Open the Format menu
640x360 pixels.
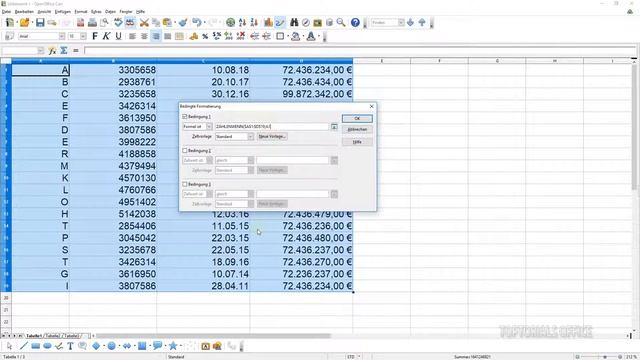pyautogui.click(x=81, y=11)
